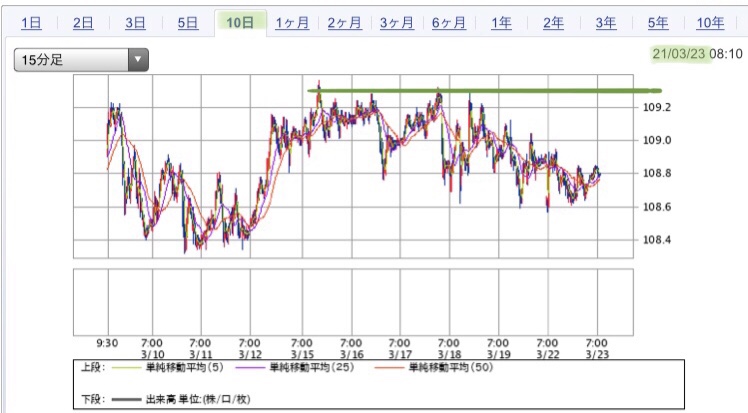
Task: Open the 1ヶ月 chart range
Action: (x=292, y=22)
